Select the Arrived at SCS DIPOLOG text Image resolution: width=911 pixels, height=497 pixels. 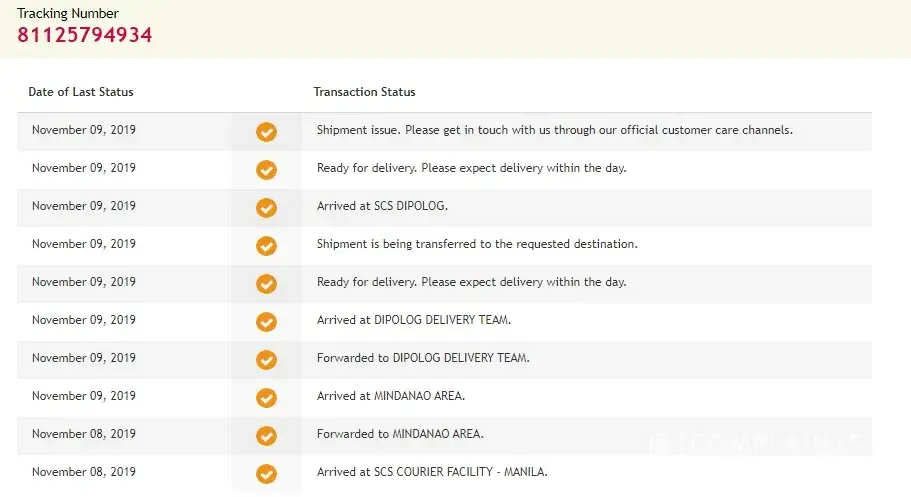[382, 206]
